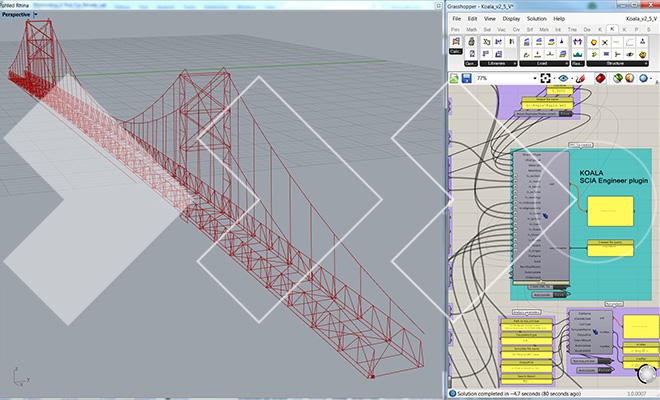This screenshot has width=660, height=400.
Task: Click the Named Views eye icon
Action: [x=563, y=78]
